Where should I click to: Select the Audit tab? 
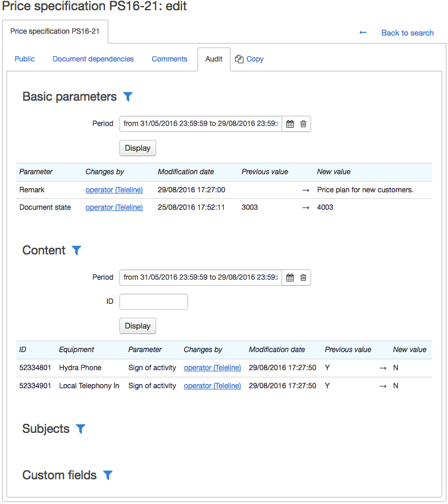pyautogui.click(x=213, y=59)
